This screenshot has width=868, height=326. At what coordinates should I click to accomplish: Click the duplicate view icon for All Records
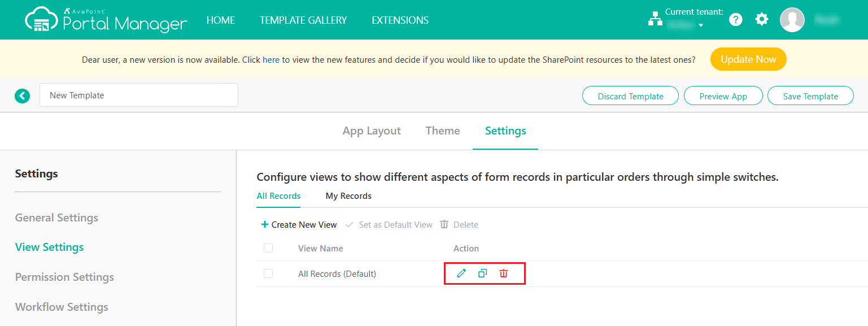tap(482, 273)
